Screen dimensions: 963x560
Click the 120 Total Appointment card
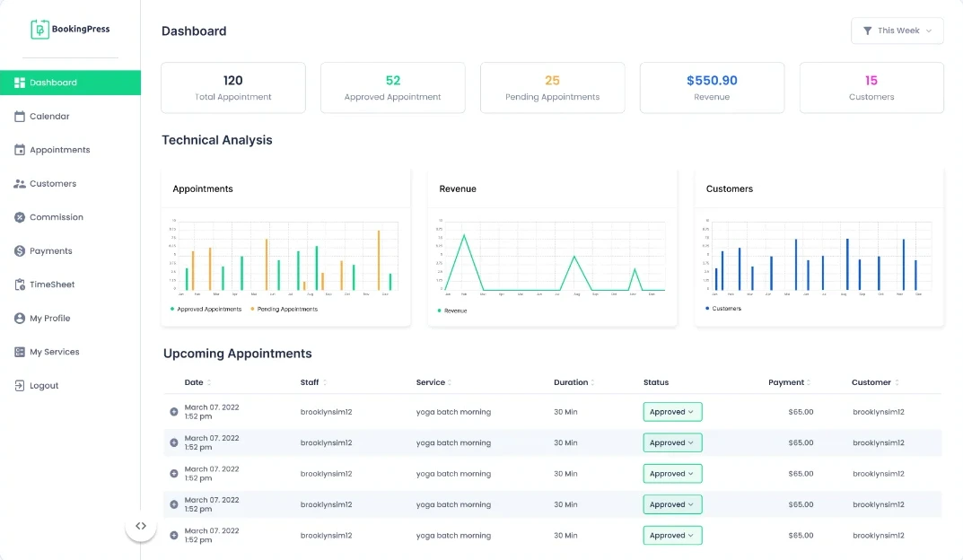(x=233, y=88)
